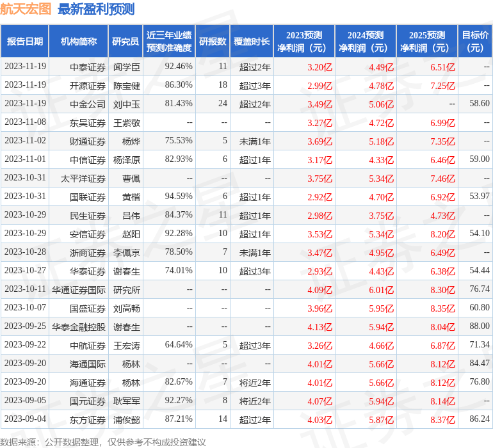Click target price 86.24

tap(480, 419)
